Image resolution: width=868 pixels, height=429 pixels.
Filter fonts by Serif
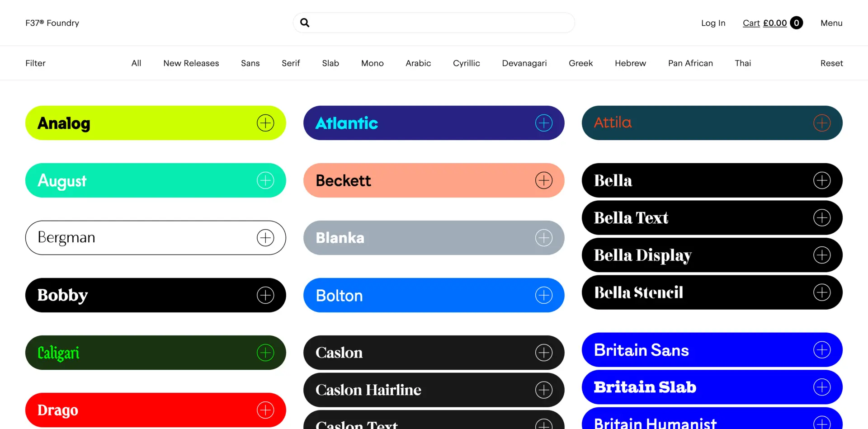pyautogui.click(x=291, y=63)
